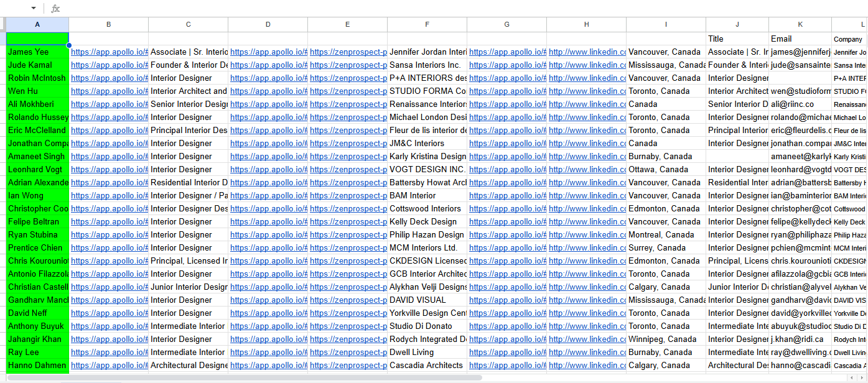Select column H header
The width and height of the screenshot is (868, 383).
click(586, 24)
